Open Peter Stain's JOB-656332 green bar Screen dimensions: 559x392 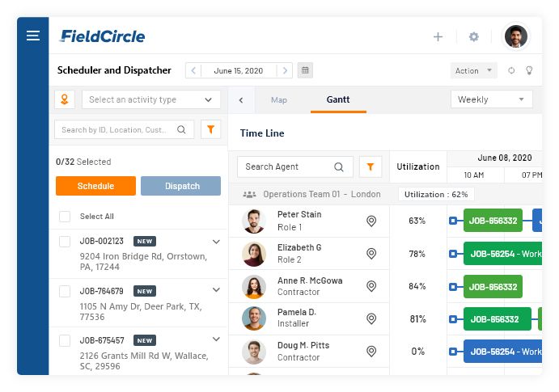[x=493, y=221]
